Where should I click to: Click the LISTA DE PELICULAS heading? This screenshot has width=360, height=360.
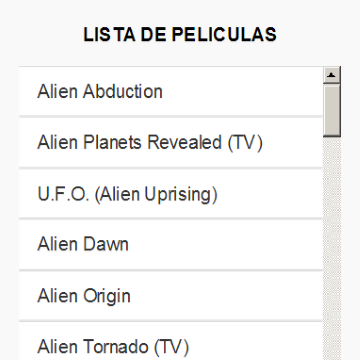tap(180, 34)
